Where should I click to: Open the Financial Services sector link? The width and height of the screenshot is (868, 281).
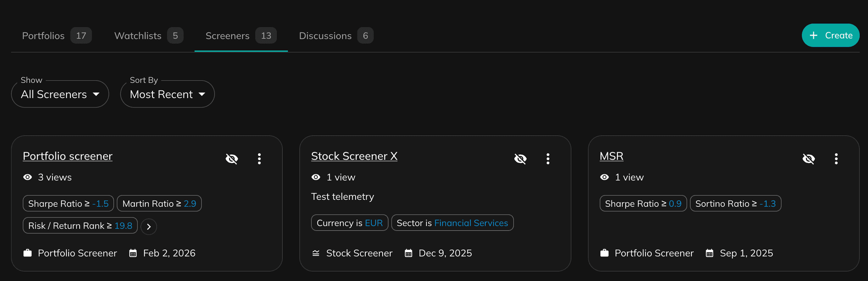(x=471, y=223)
